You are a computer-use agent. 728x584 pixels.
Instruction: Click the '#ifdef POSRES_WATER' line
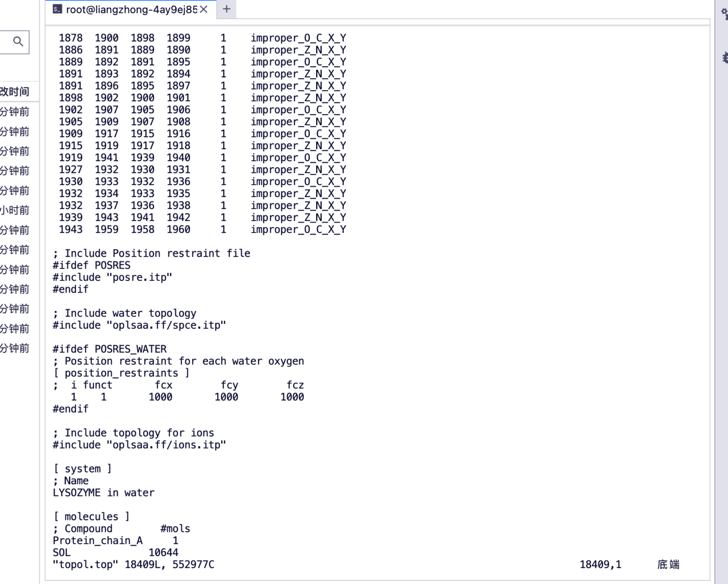[109, 349]
